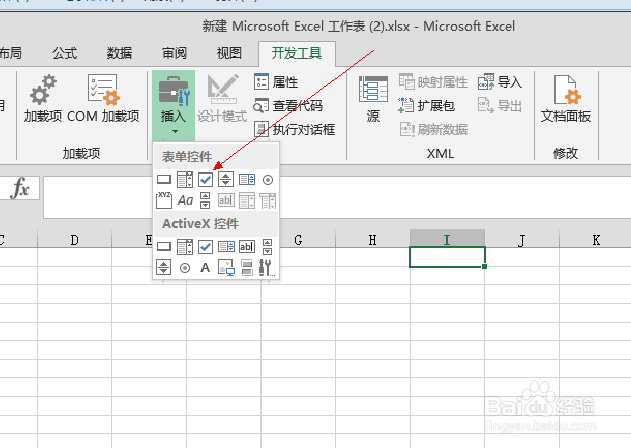
Task: Click the fx insert function button
Action: [x=21, y=188]
